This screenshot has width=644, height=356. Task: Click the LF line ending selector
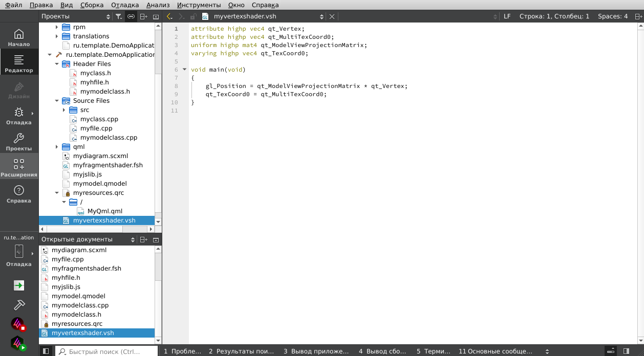(507, 16)
